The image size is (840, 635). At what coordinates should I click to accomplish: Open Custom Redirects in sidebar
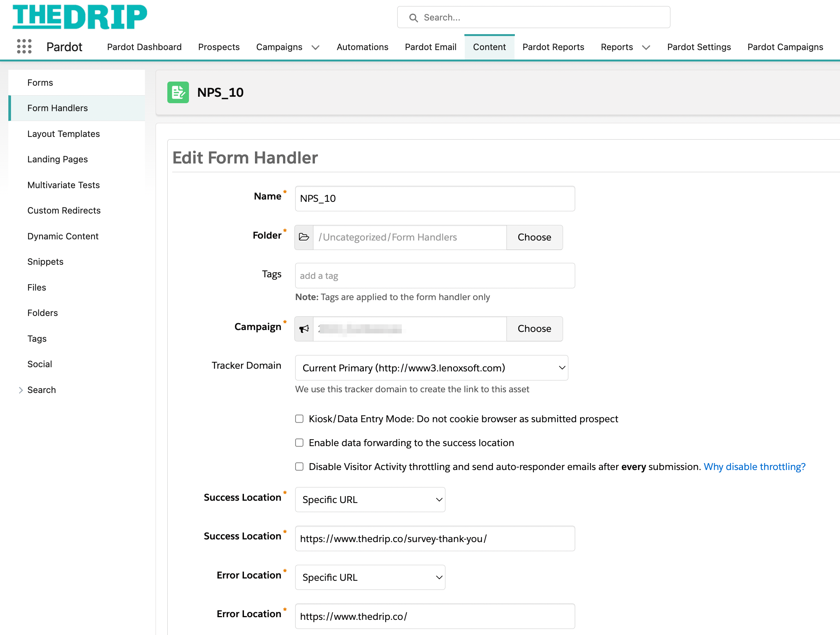[x=77, y=211]
